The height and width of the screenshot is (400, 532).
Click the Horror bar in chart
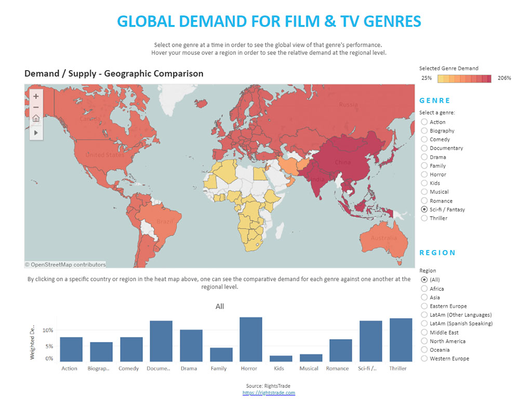(x=250, y=339)
